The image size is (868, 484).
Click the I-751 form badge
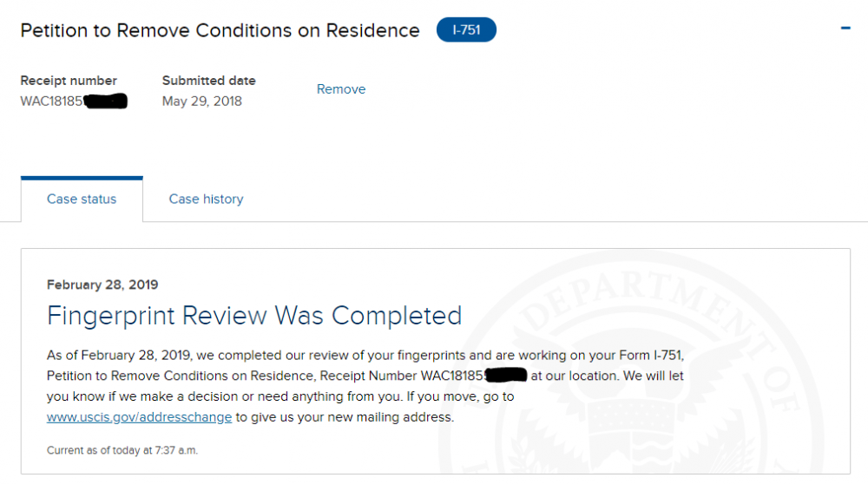click(x=466, y=29)
